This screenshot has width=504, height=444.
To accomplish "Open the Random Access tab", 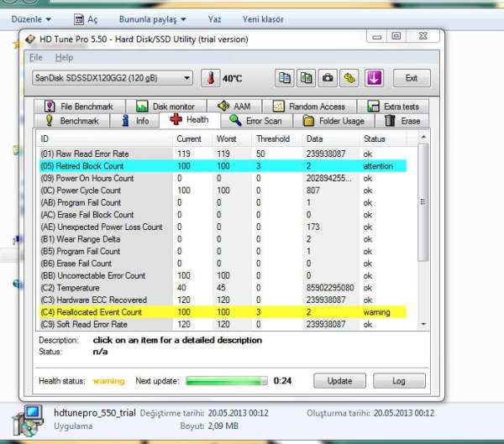I will click(x=309, y=107).
